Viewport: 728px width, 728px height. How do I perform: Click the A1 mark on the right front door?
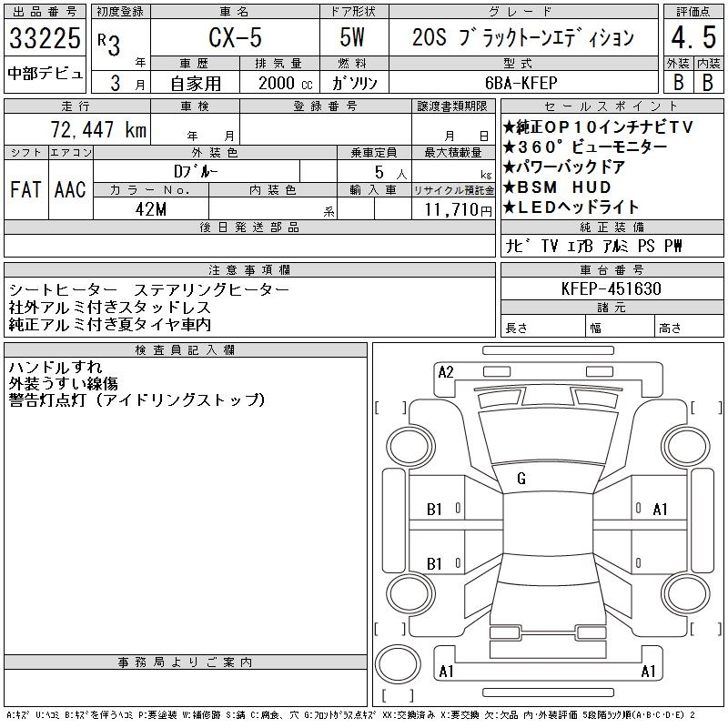[x=660, y=510]
